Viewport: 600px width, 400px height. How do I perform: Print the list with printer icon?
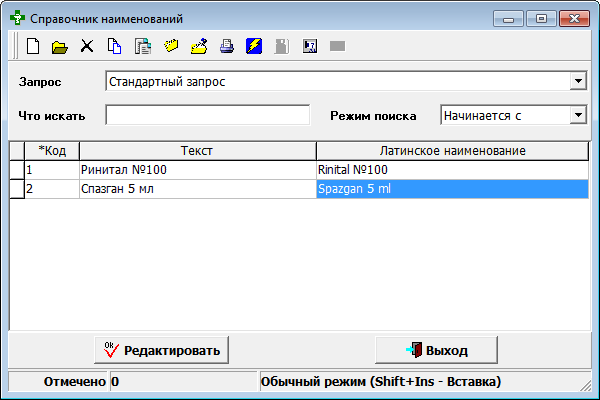[x=227, y=46]
